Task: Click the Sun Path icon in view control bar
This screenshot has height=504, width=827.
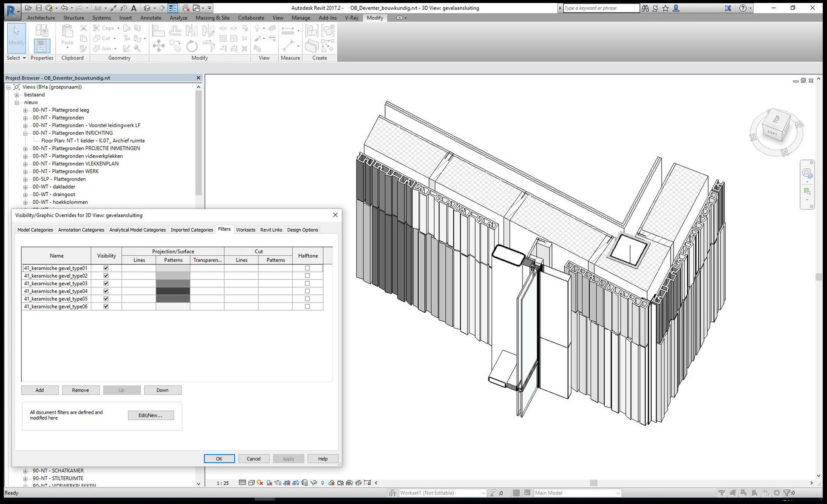Action: (260, 482)
